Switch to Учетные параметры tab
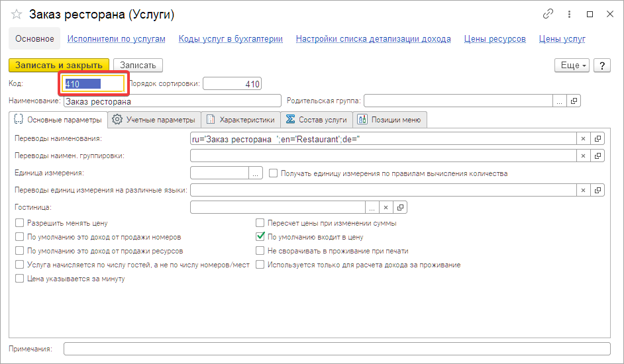This screenshot has height=364, width=624. point(154,120)
